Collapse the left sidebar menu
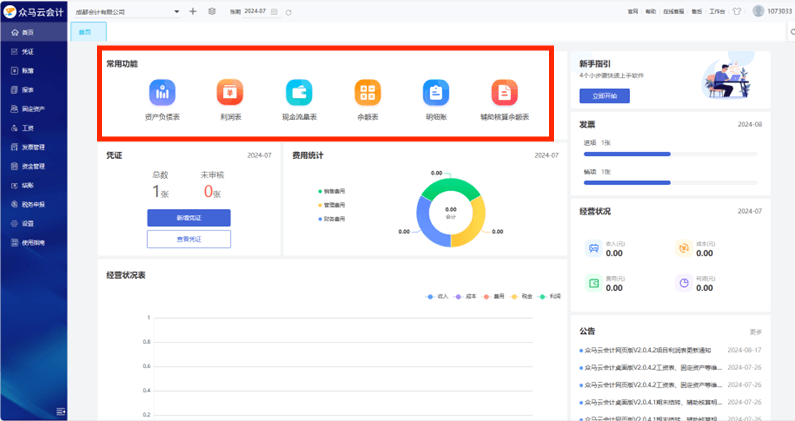The height and width of the screenshot is (421, 795). (61, 412)
